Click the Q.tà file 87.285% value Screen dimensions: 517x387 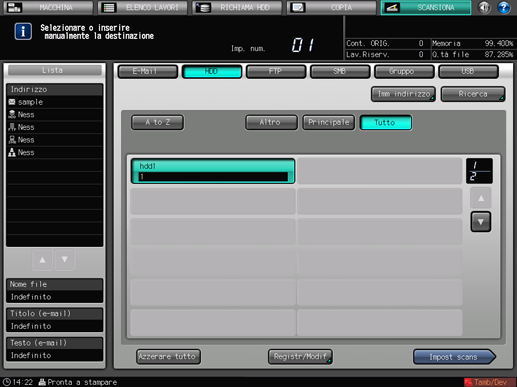coord(499,54)
